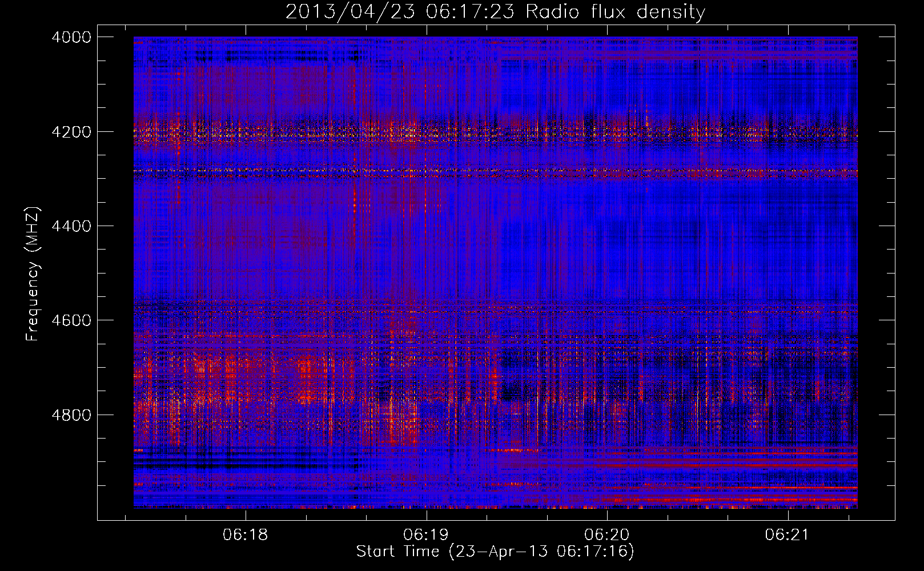Click the plot title "2013/04/23 06:17:23 Radio flux density"

495,12
